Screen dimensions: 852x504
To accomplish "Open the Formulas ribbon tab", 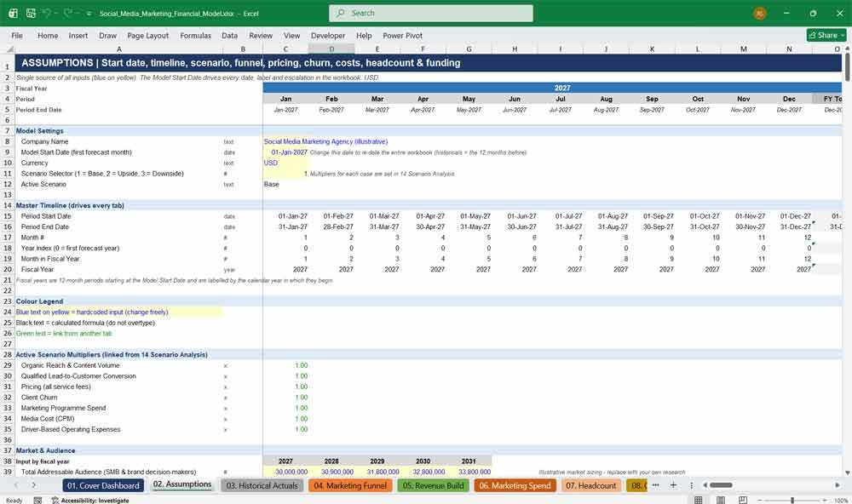I will point(196,35).
